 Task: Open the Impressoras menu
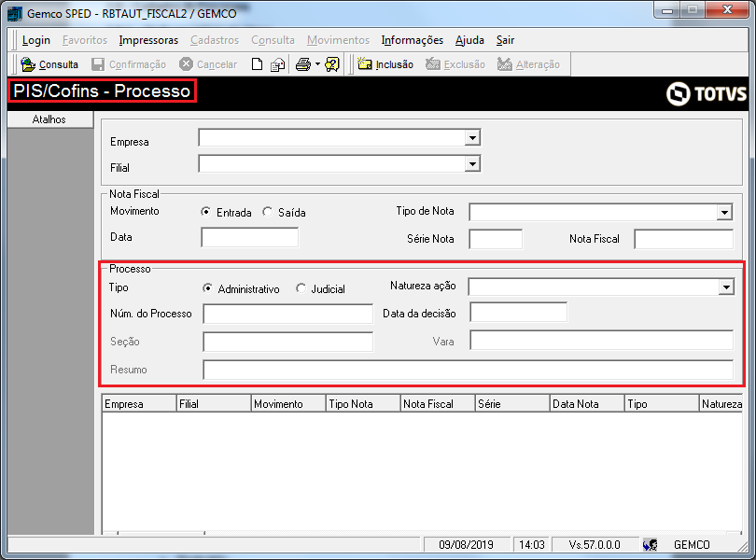[x=148, y=40]
